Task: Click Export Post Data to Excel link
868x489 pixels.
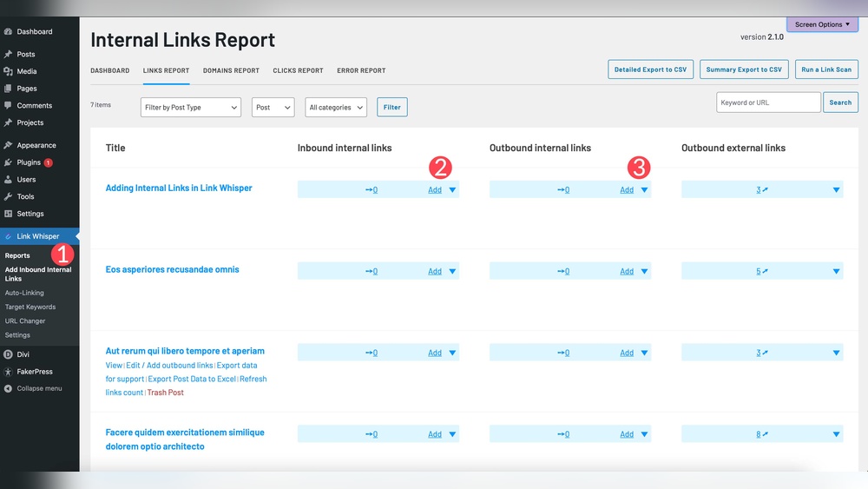Action: (192, 380)
